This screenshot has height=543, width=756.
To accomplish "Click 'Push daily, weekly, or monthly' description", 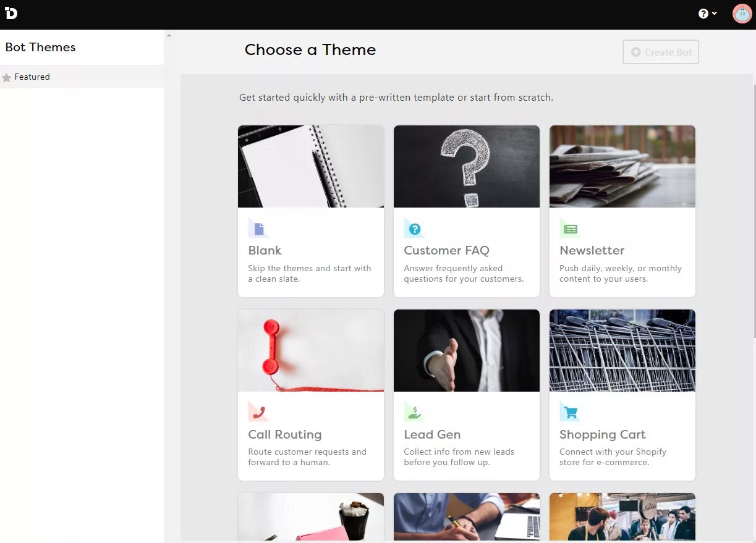I will tap(621, 274).
